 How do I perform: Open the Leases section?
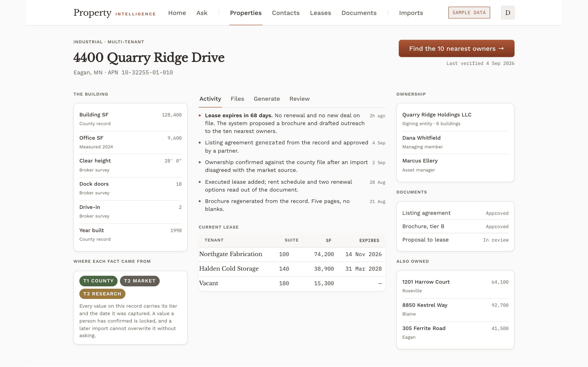point(320,13)
